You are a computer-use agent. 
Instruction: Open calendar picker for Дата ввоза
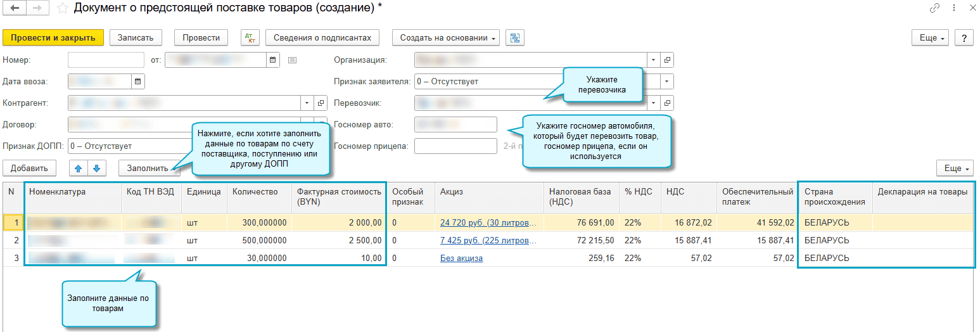coord(138,81)
